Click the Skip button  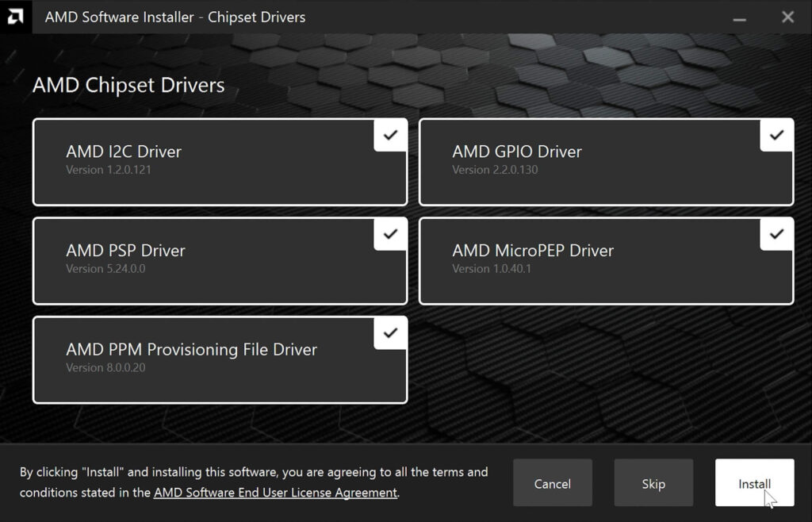point(653,482)
